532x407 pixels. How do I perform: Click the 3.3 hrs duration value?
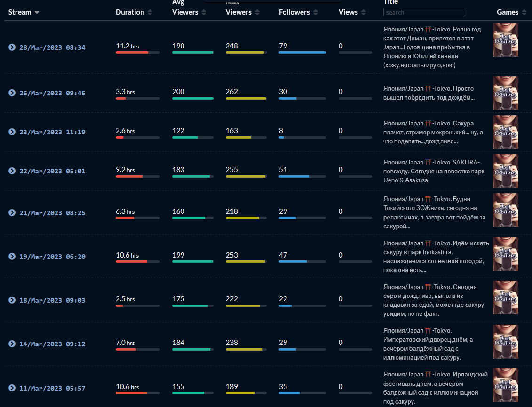coord(125,92)
